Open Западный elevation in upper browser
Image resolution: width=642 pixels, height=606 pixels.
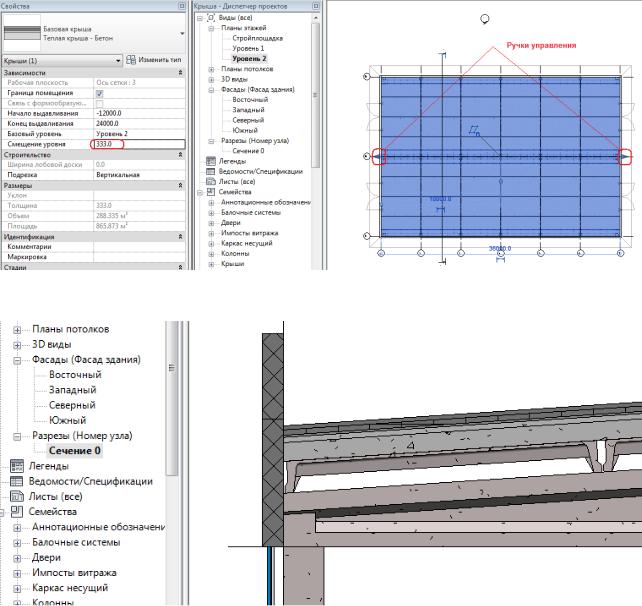coord(248,110)
